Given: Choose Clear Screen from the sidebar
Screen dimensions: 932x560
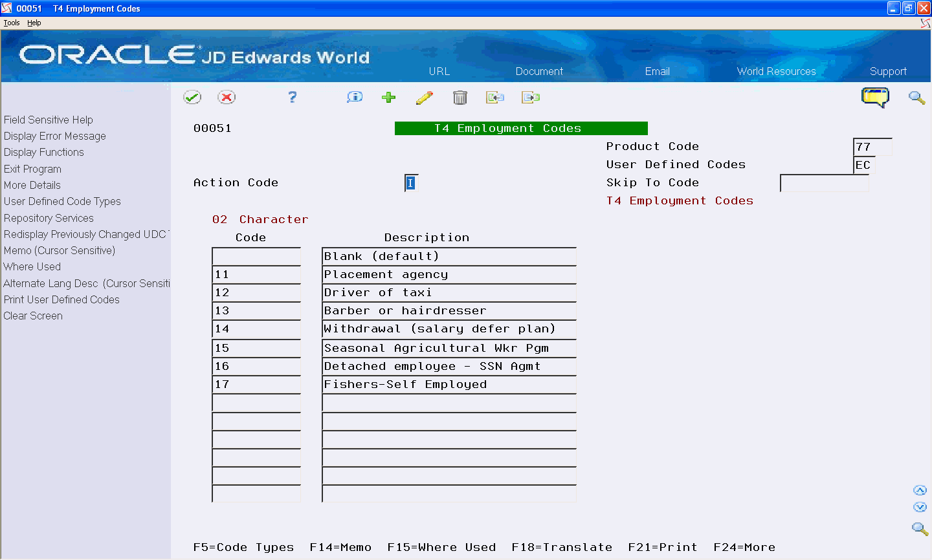Looking at the screenshot, I should [x=32, y=316].
